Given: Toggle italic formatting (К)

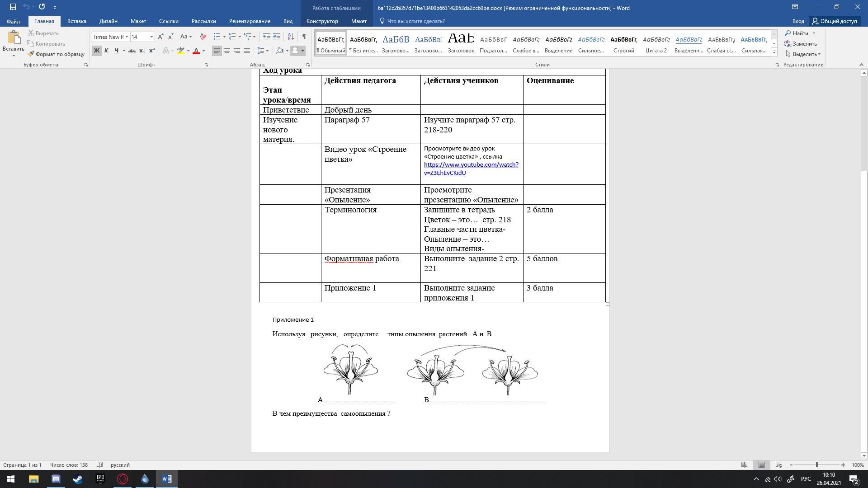Looking at the screenshot, I should (x=106, y=51).
